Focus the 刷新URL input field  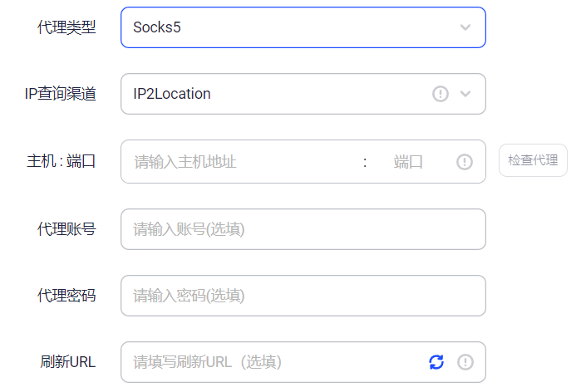(x=274, y=362)
